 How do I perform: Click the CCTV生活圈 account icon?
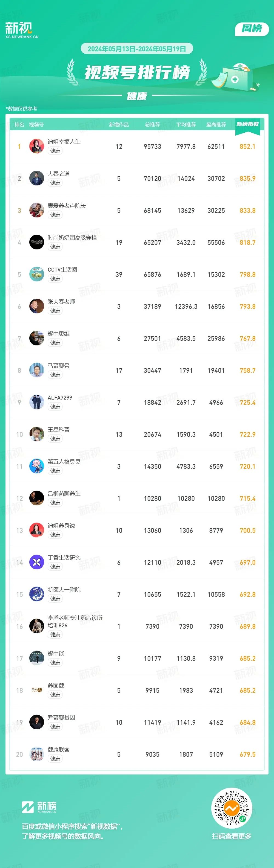tap(37, 274)
